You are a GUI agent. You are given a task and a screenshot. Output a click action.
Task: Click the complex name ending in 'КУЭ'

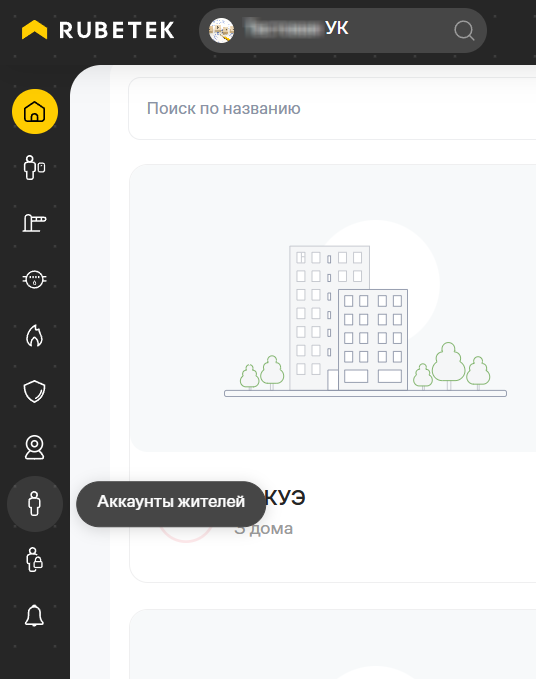[x=284, y=497]
